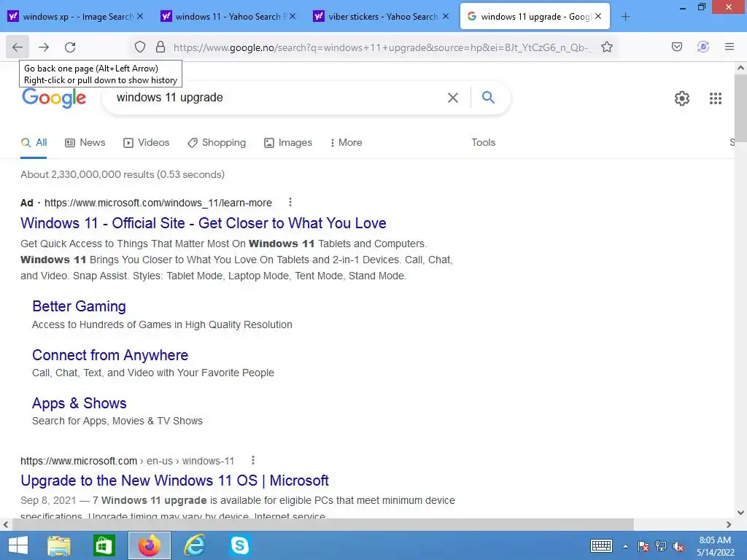Screen dimensions: 747x560
Task: View site security padlock information
Action: 160,47
